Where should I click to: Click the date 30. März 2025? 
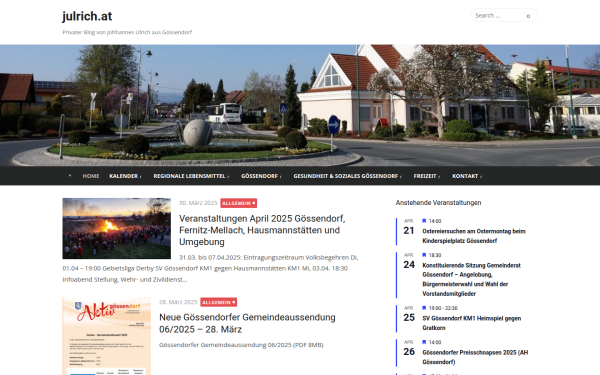pos(198,203)
